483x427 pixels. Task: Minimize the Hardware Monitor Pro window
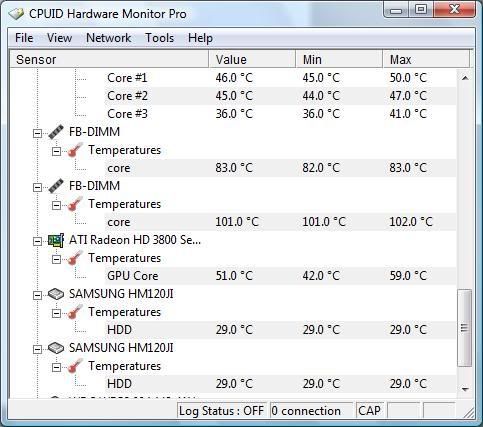tap(397, 10)
